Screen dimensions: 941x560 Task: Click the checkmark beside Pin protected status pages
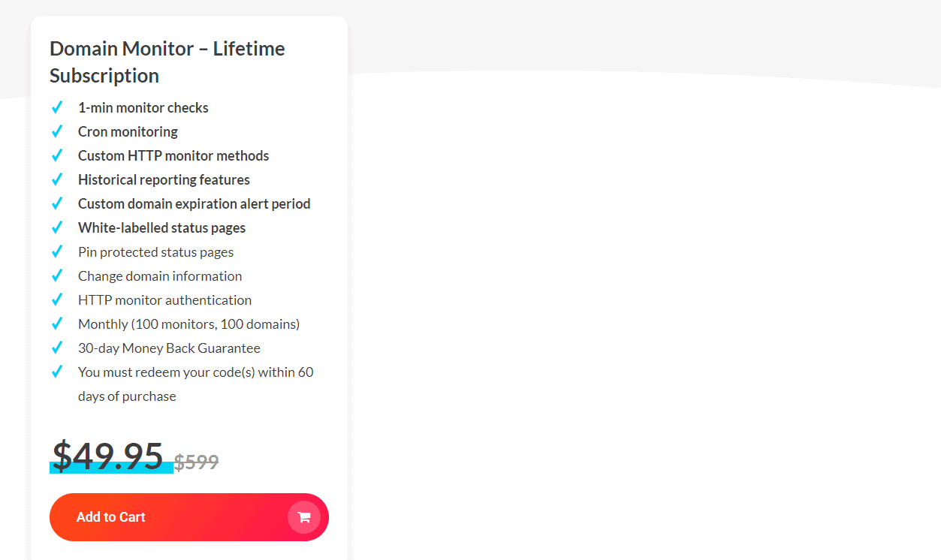tap(57, 251)
